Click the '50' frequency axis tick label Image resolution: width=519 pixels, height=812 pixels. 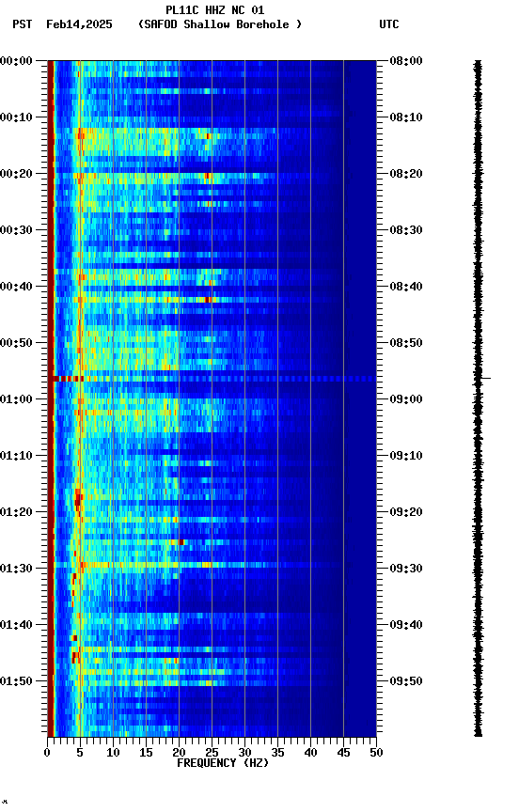376,753
